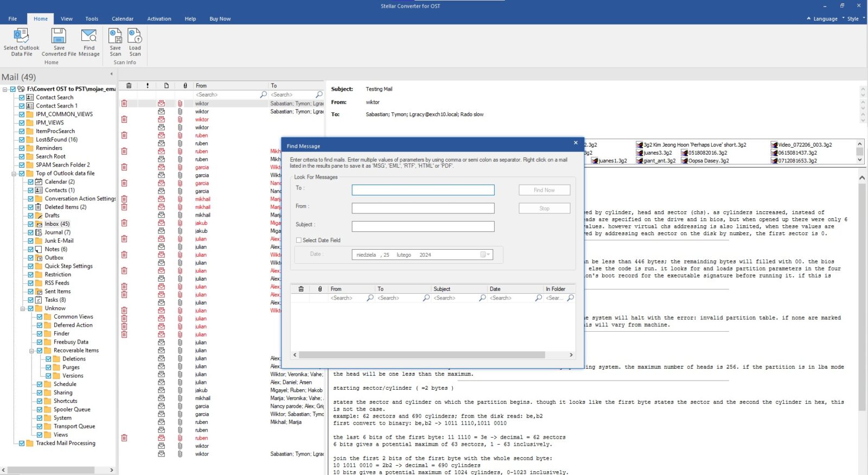The height and width of the screenshot is (475, 868).
Task: Open the date picker dropdown in Find Message
Action: click(485, 255)
